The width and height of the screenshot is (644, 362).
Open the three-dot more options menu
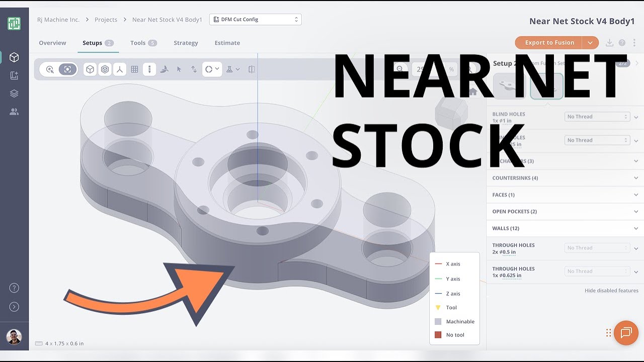(x=634, y=43)
